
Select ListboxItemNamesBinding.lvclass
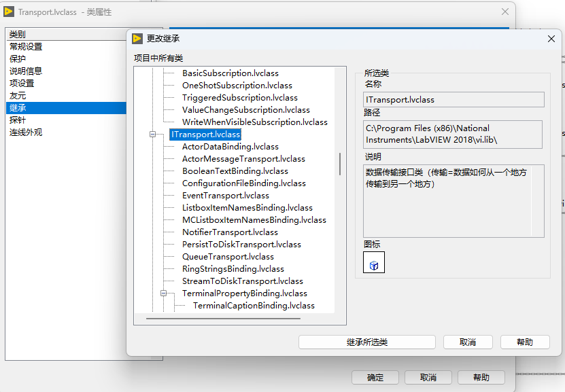tap(247, 208)
